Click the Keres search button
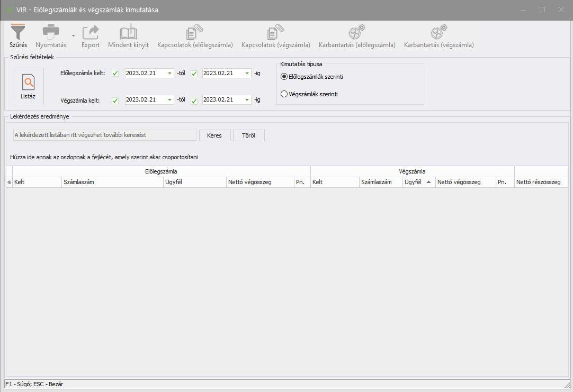573x392 pixels. click(x=214, y=135)
